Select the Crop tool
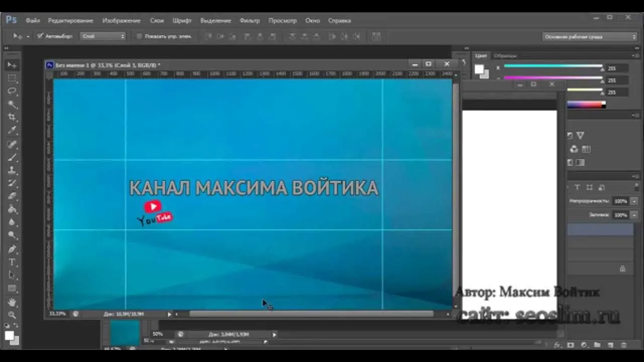The width and height of the screenshot is (644, 362). 12,117
